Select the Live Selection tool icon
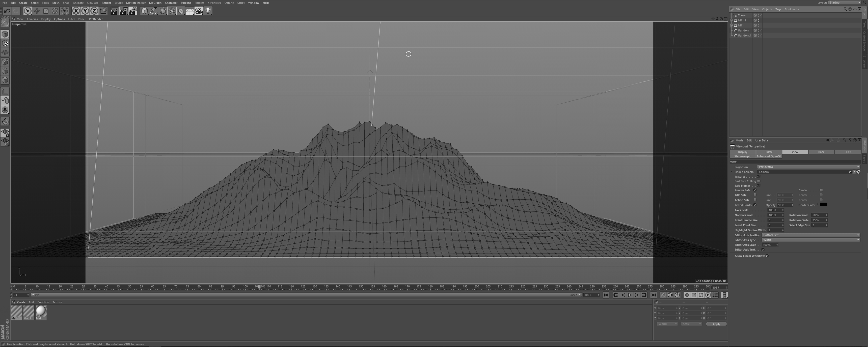Image resolution: width=868 pixels, height=347 pixels. pyautogui.click(x=28, y=11)
